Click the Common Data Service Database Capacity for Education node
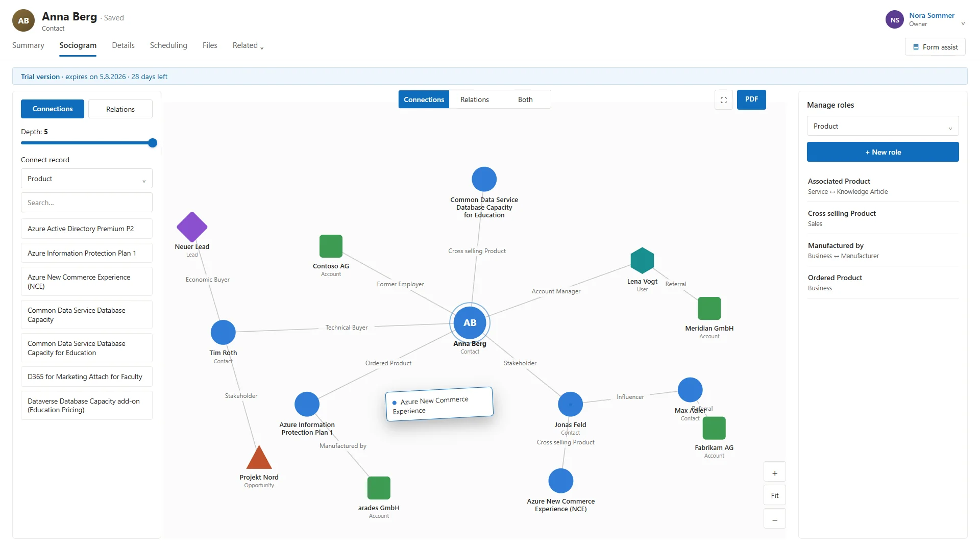980x551 pixels. (484, 180)
